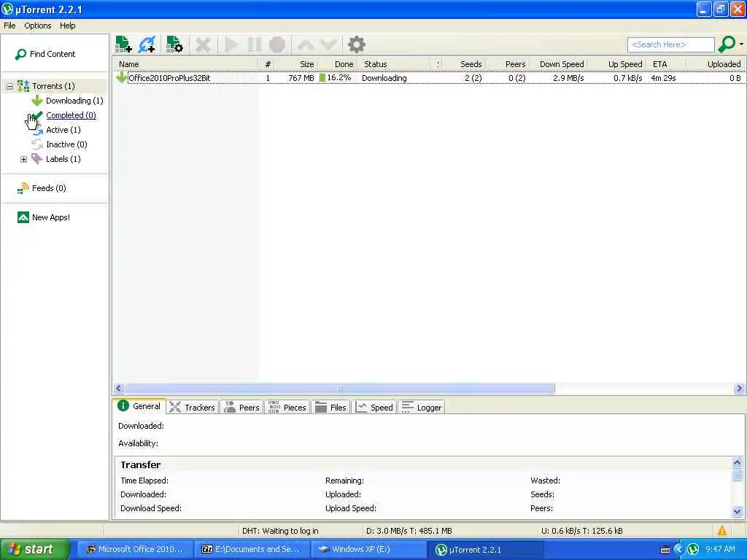Screen dimensions: 747x560
Task: Click the Pause torrent icon
Action: click(x=255, y=44)
